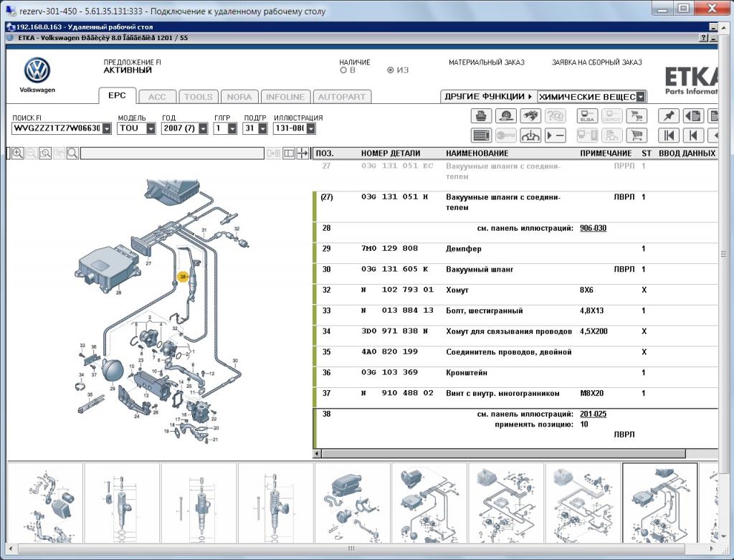Select the bordered current illustration thumbnail

point(659,503)
